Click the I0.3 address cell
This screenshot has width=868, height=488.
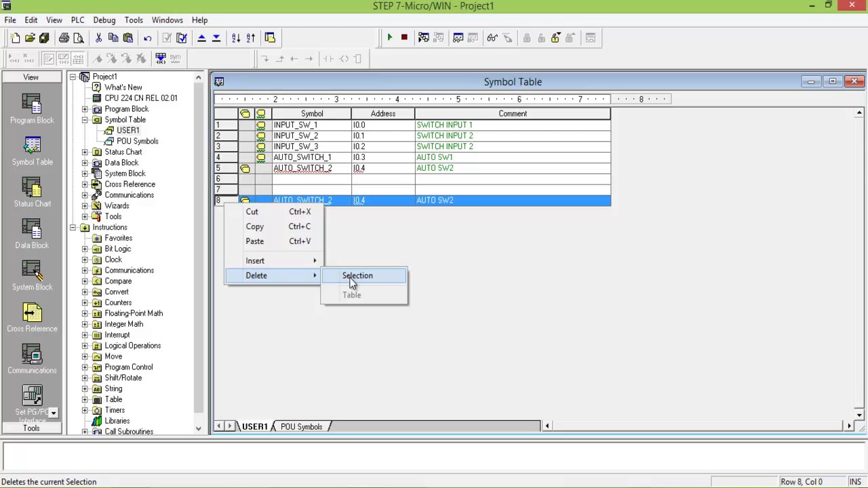[383, 157]
